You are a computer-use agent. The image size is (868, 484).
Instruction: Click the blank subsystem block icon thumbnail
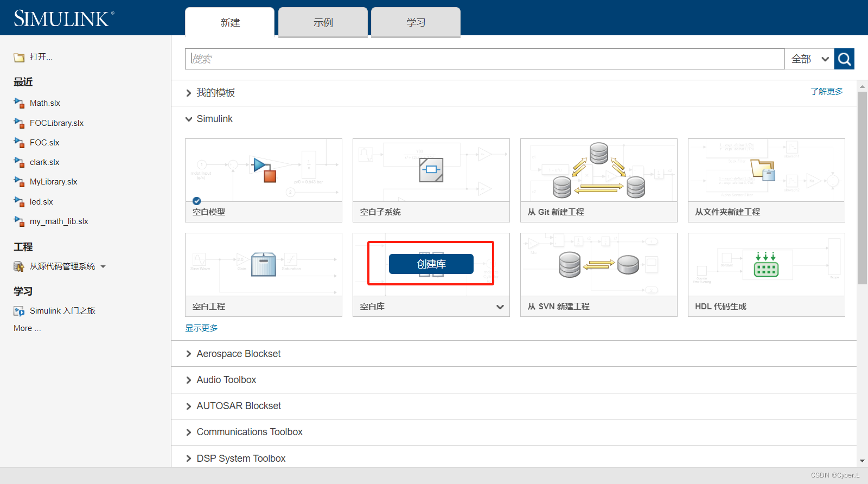[x=431, y=170]
